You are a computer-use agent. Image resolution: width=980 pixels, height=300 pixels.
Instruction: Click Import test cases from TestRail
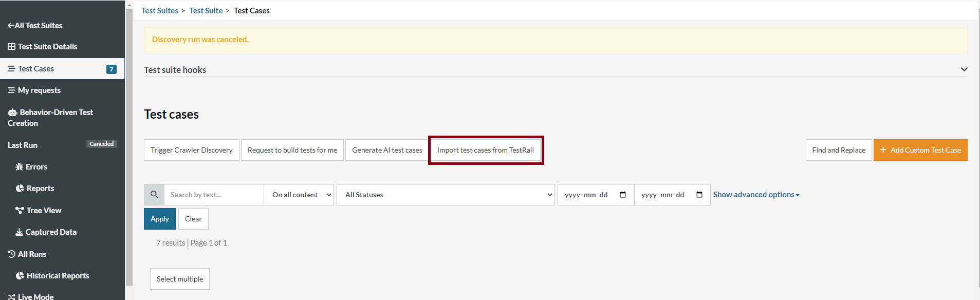(486, 150)
